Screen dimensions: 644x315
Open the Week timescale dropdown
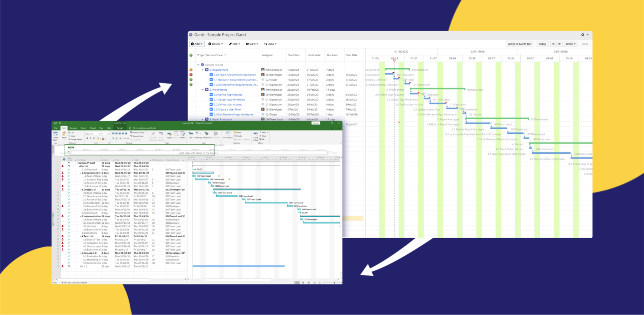coord(570,44)
